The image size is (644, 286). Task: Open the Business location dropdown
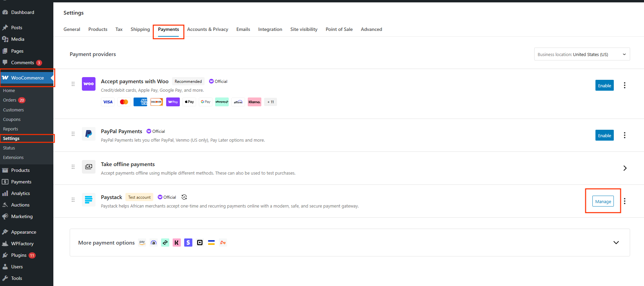coord(582,54)
